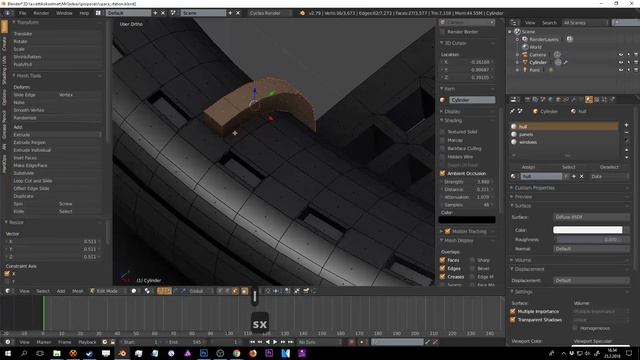
Task: Toggle Creases overlay checkbox
Action: point(442,277)
